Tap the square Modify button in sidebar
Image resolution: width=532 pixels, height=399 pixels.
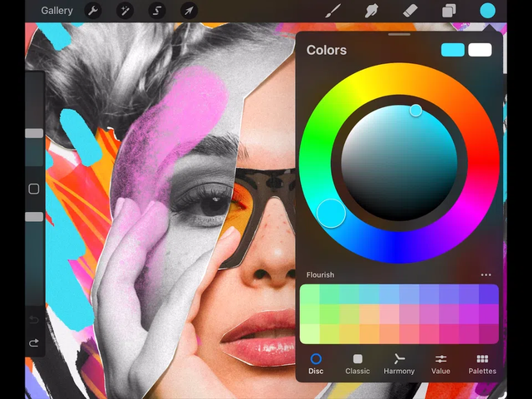tap(34, 189)
